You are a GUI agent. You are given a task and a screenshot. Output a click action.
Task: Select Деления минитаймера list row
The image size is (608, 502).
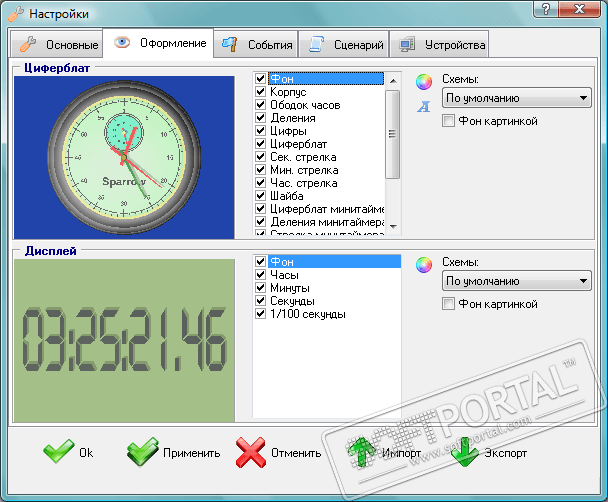[320, 222]
